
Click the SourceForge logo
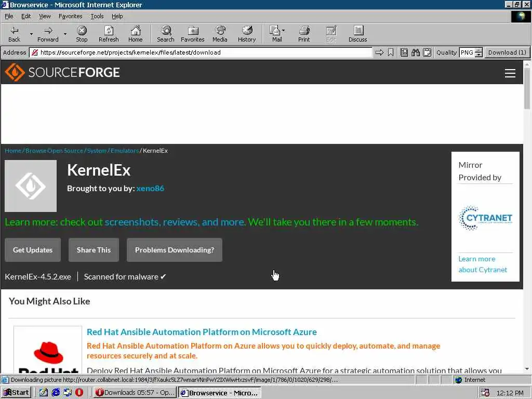coord(62,72)
